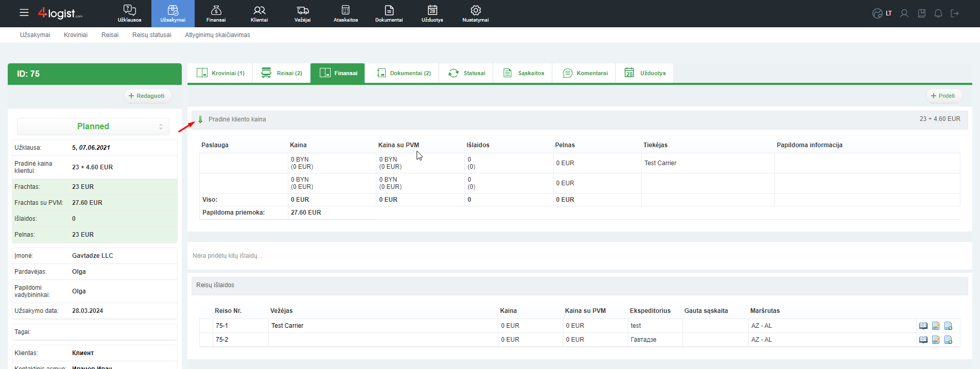Open book icon for trip 75-2
980x369 pixels.
point(923,340)
